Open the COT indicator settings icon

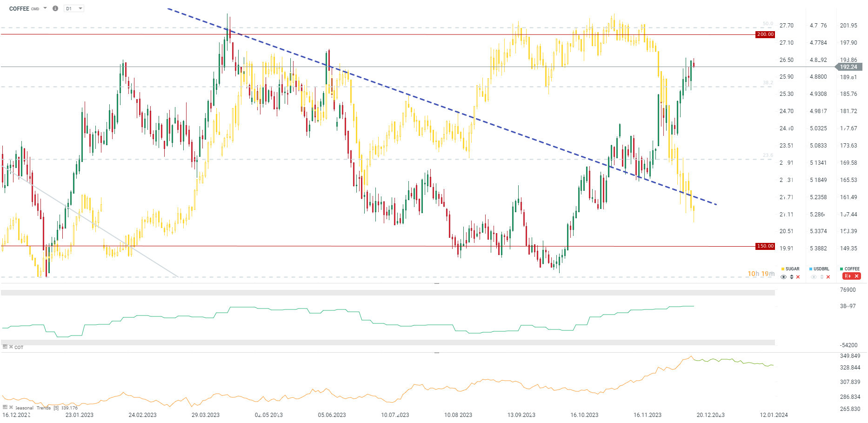click(x=5, y=347)
